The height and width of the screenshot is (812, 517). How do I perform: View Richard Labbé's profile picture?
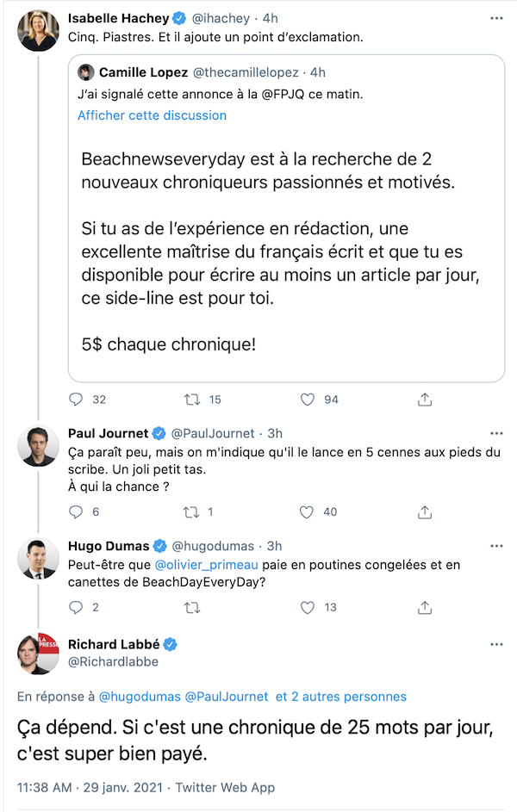click(x=38, y=654)
